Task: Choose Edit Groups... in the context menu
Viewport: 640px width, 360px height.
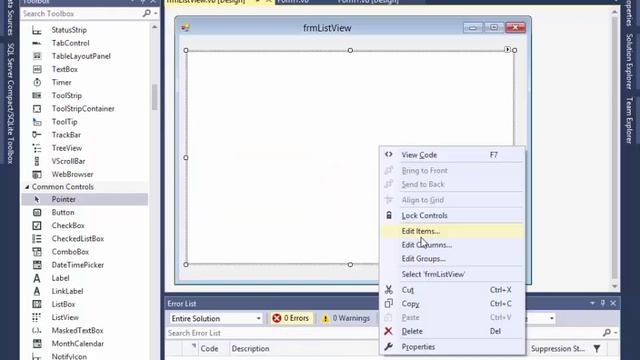Action: pos(453,259)
